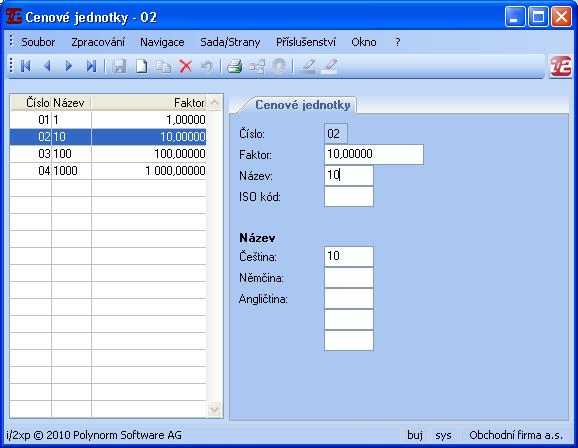Click the i/2 logo icon in toolbar

pos(561,66)
